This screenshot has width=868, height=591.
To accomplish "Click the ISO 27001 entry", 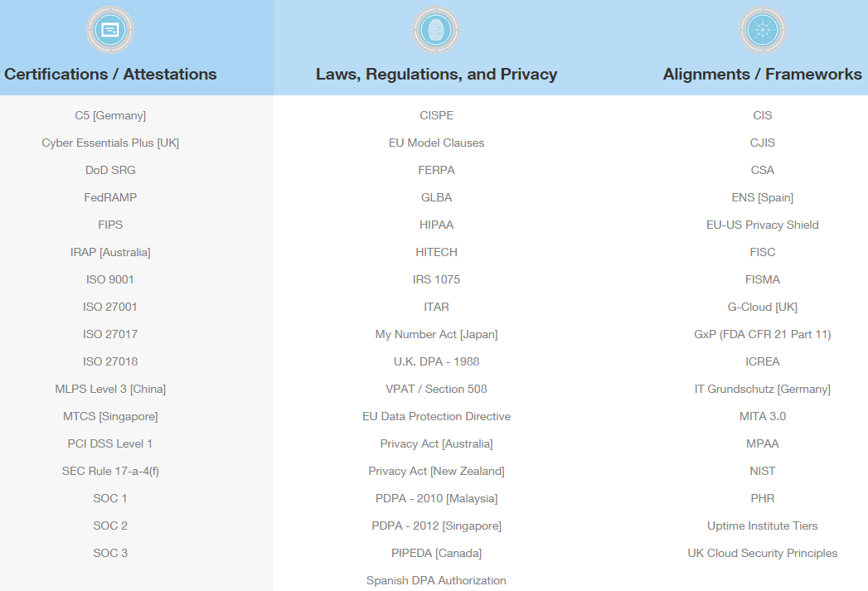I will pos(110,308).
